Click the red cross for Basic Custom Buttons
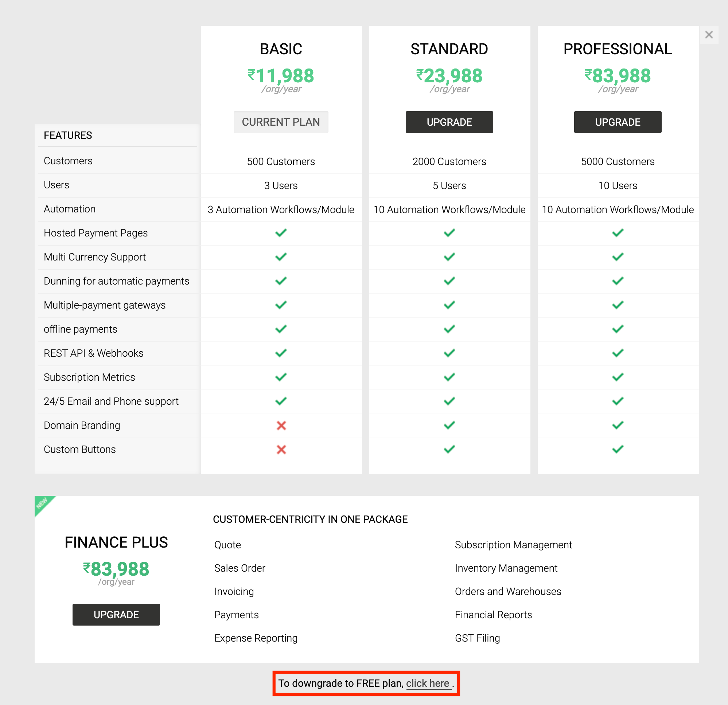This screenshot has height=705, width=728. [x=281, y=450]
